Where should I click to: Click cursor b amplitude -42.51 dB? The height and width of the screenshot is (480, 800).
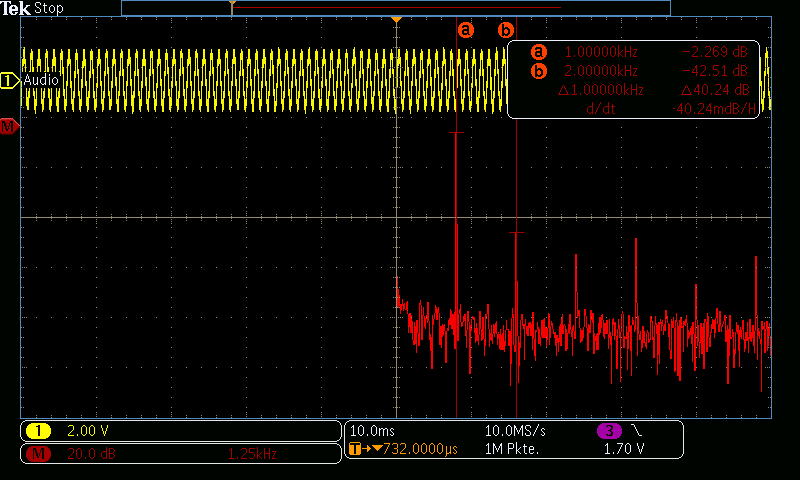tap(715, 71)
